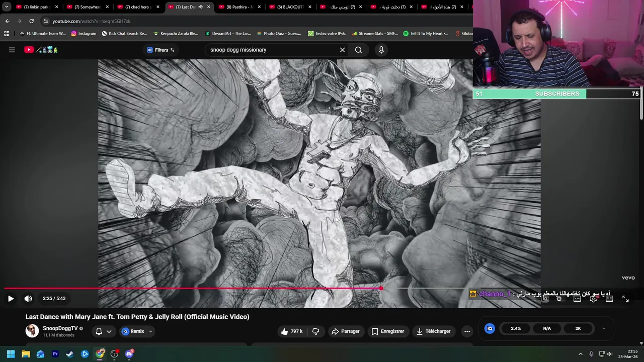Open the three-dot more actions menu
Viewport: 644px width, 362px height.
click(467, 331)
